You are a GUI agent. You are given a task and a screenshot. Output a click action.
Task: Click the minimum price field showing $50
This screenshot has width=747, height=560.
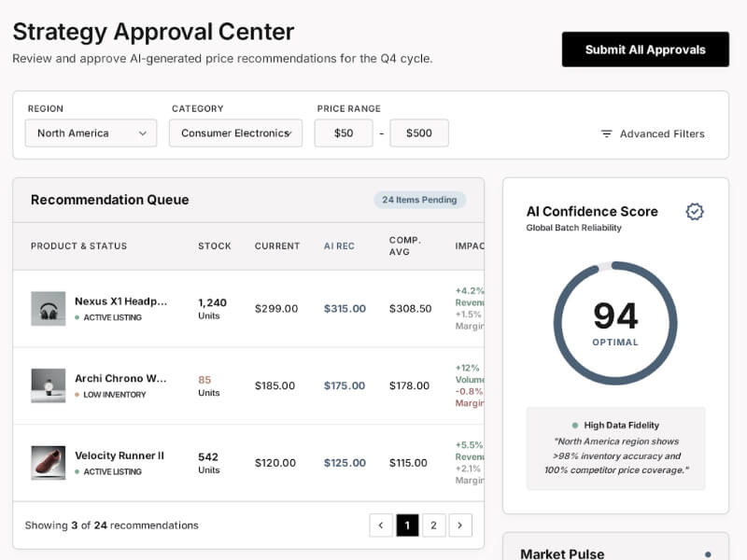pyautogui.click(x=344, y=133)
